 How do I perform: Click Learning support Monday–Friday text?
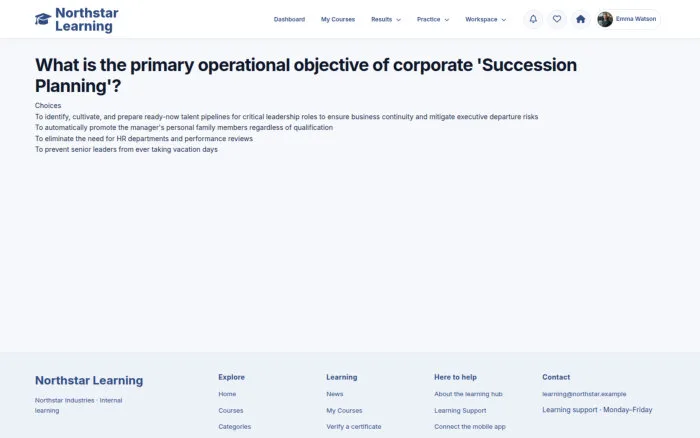coord(597,409)
